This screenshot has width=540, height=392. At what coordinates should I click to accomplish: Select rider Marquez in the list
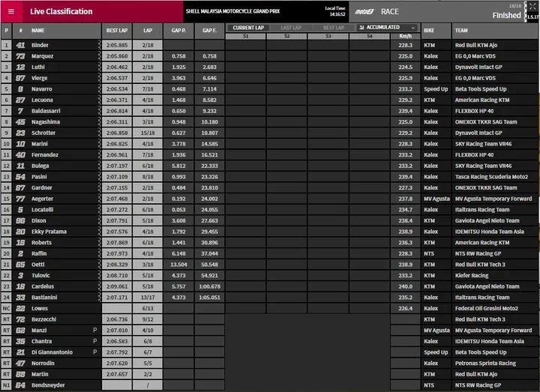(x=42, y=56)
